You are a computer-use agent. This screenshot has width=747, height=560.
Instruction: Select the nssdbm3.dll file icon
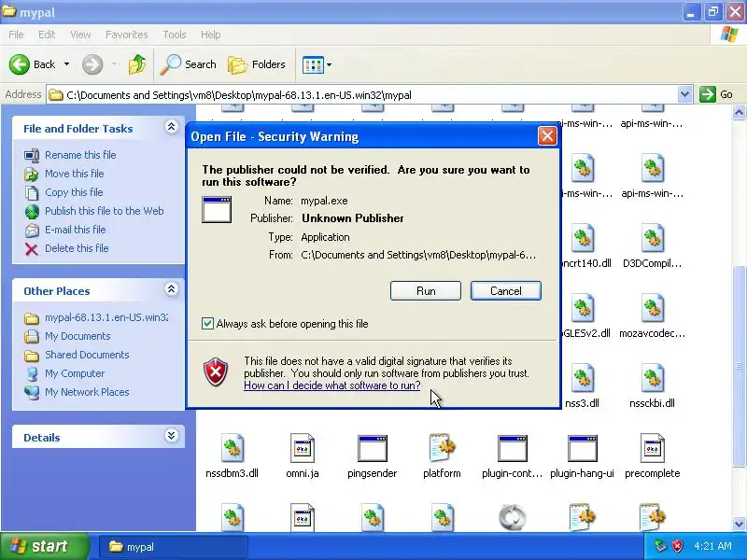pyautogui.click(x=233, y=448)
